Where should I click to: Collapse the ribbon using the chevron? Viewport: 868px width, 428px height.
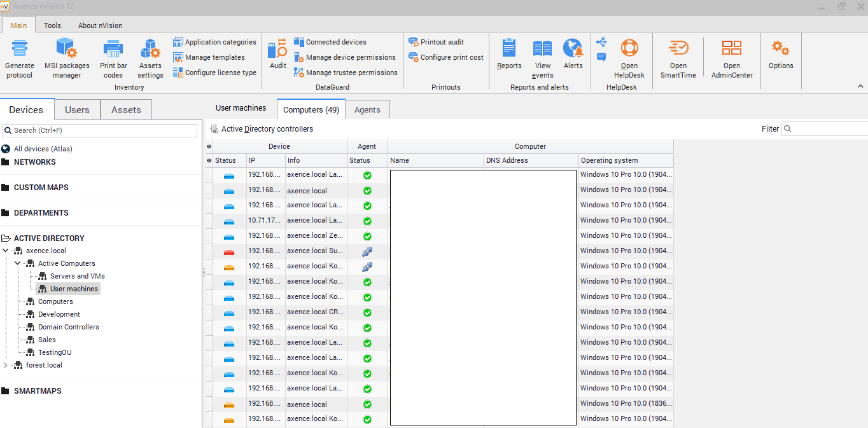coord(860,86)
